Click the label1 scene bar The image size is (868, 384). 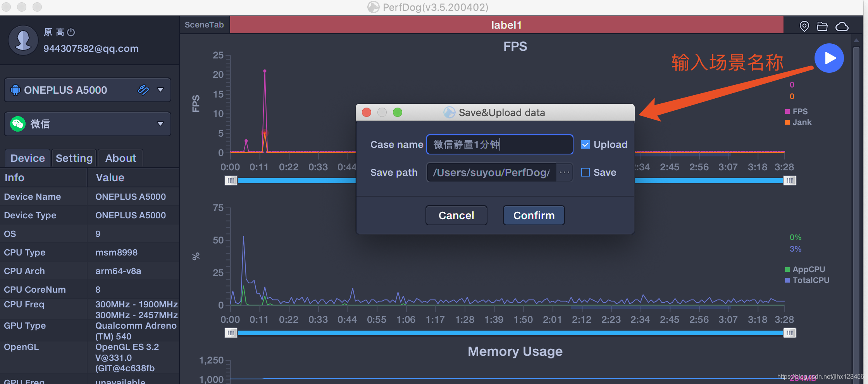coord(506,25)
